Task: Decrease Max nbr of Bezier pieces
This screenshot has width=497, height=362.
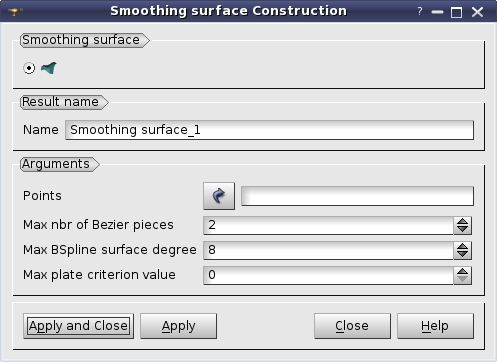Action: tap(462, 230)
